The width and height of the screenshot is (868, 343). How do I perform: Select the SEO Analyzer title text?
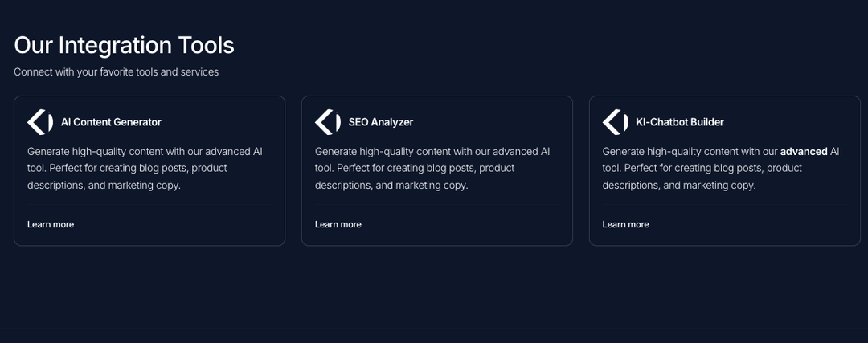tap(381, 122)
